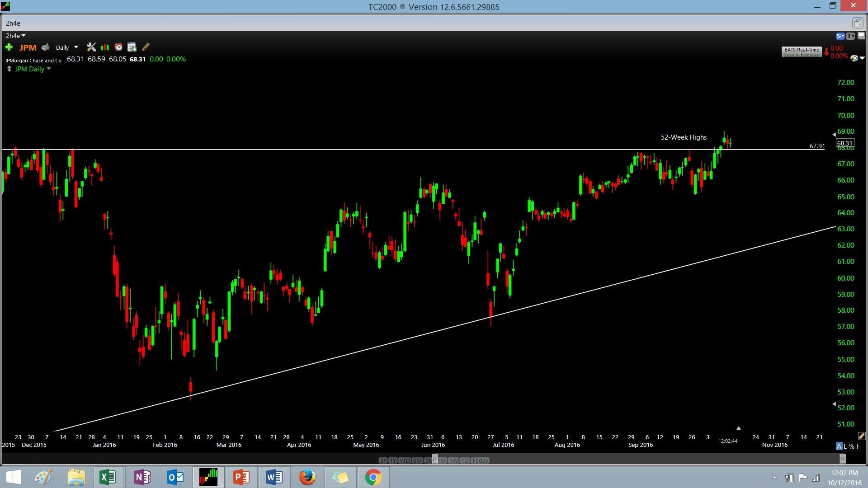
Task: Select the 5Y time range
Action: tap(383, 460)
